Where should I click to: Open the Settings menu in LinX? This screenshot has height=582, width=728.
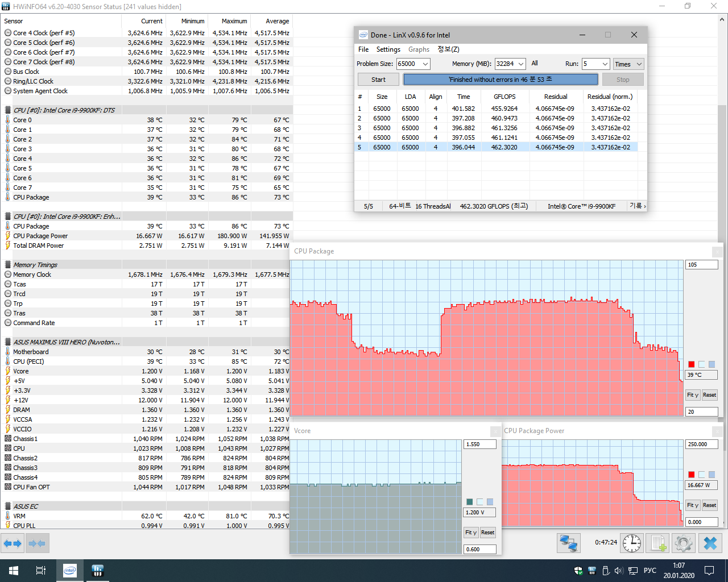click(x=388, y=49)
